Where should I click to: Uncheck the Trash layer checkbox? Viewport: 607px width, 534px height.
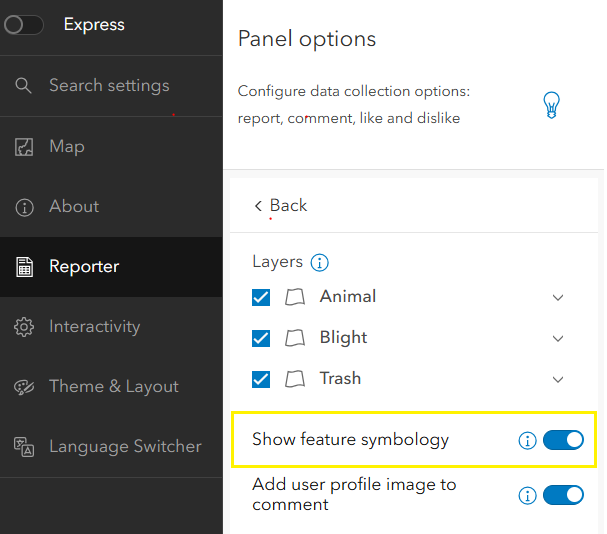261,379
